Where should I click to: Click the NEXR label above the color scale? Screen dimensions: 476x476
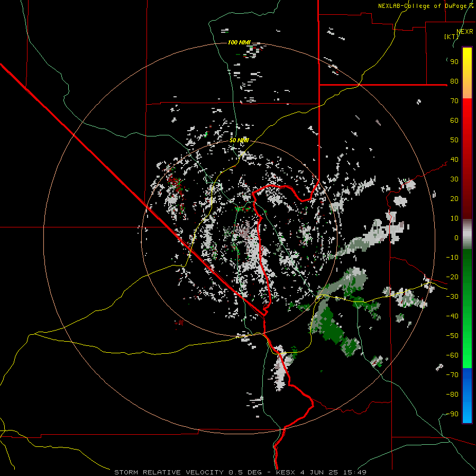click(x=465, y=32)
